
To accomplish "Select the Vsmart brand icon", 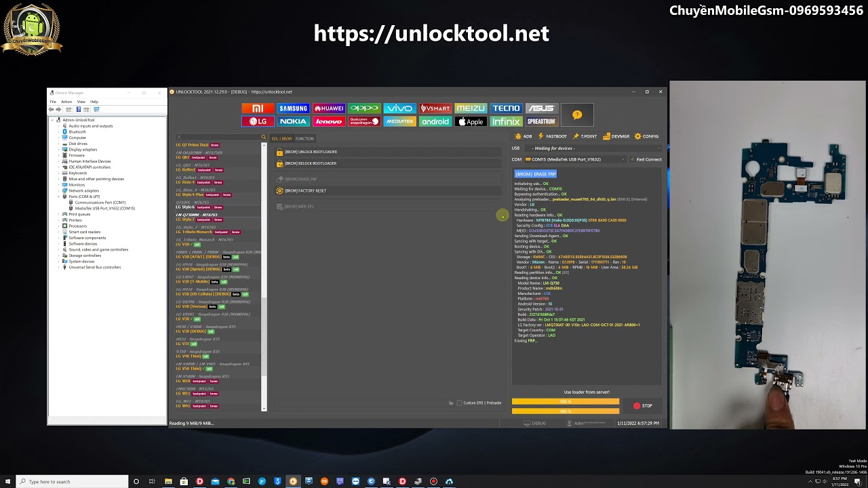I will [x=435, y=108].
